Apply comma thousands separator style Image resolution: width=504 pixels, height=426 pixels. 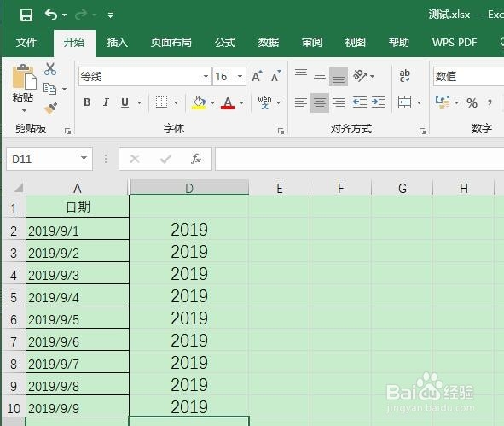pyautogui.click(x=490, y=103)
